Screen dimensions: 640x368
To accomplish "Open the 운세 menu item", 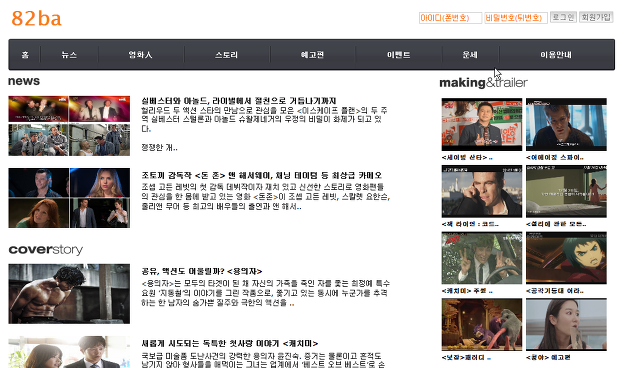I will tap(470, 55).
